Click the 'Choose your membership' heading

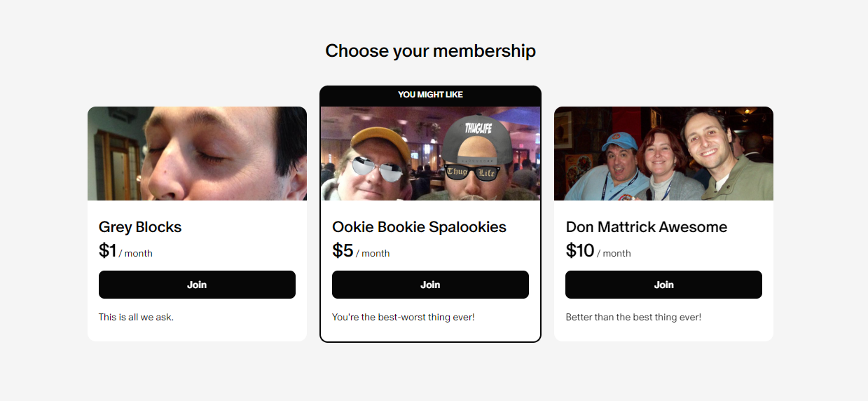point(430,51)
